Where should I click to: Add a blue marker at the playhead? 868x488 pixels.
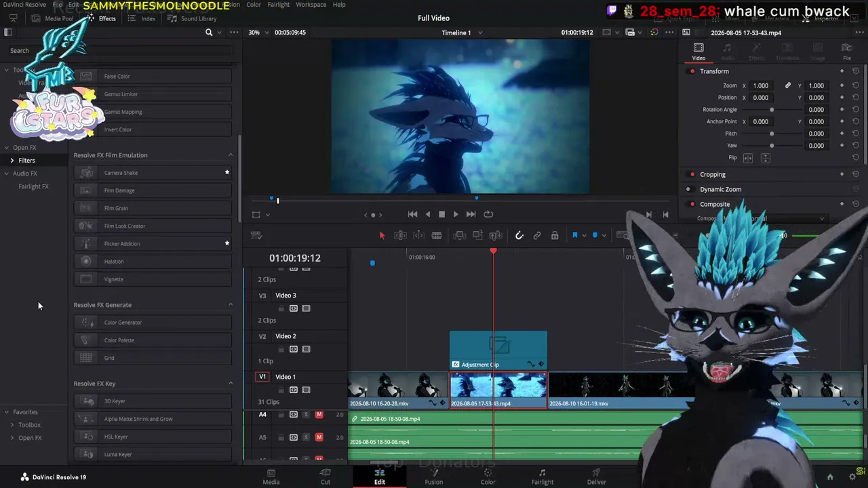tap(595, 235)
